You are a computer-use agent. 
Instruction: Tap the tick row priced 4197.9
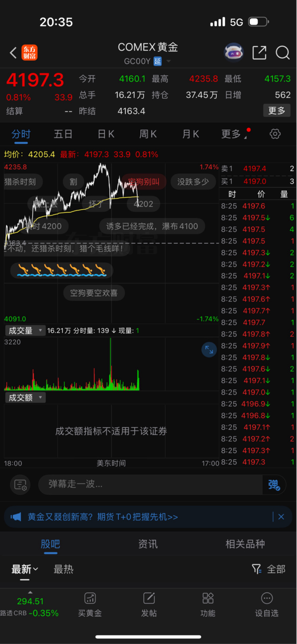(258, 346)
